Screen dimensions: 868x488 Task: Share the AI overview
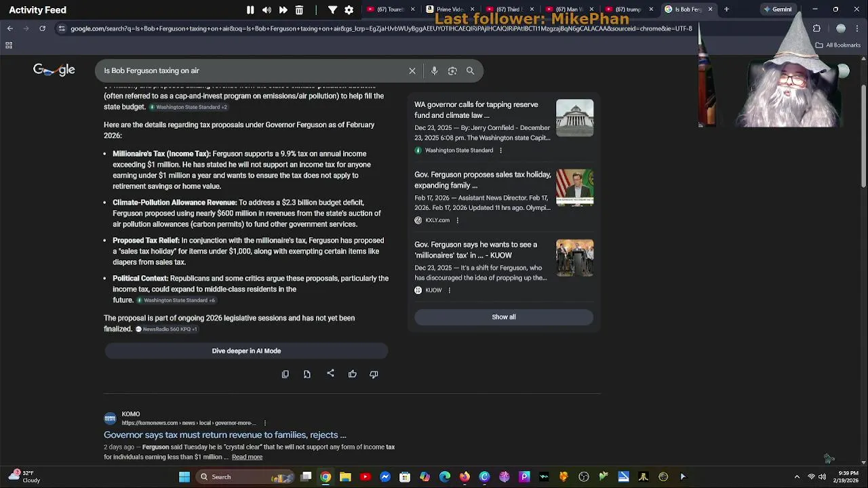pos(330,373)
